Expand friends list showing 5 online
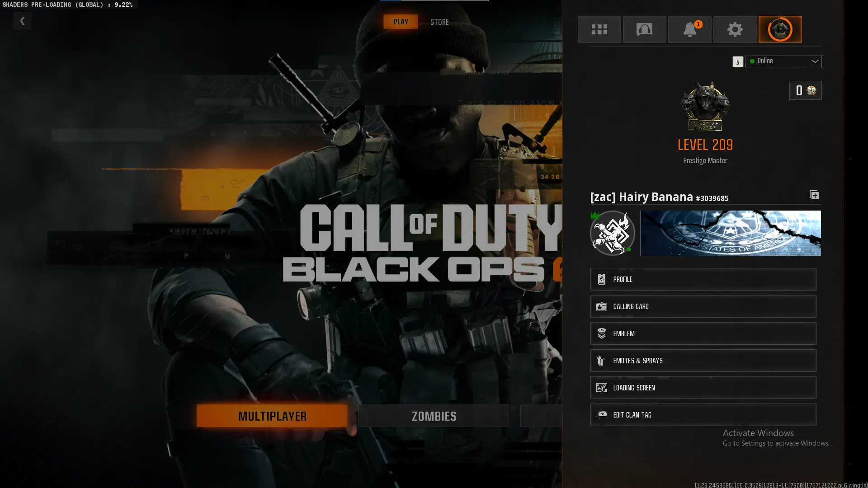 pyautogui.click(x=738, y=62)
